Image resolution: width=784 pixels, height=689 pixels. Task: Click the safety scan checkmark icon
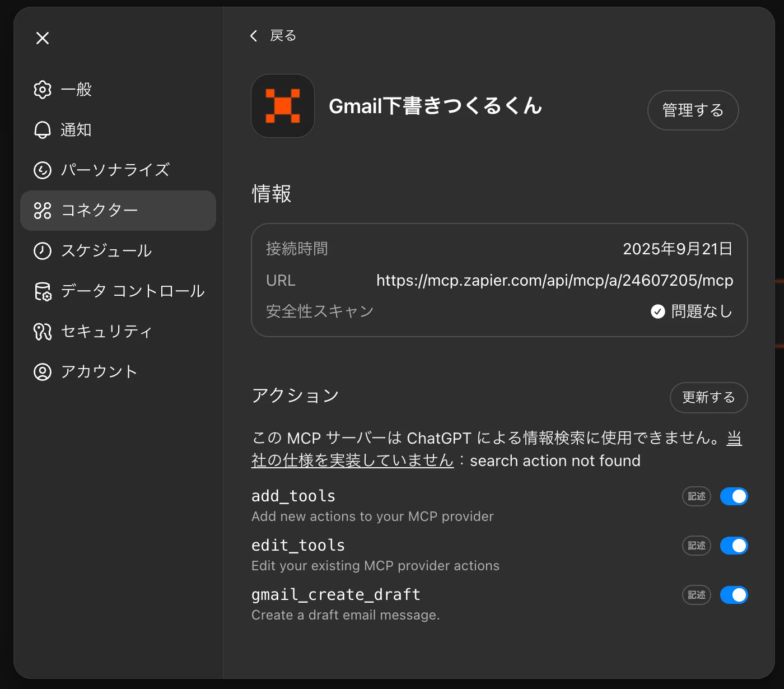pyautogui.click(x=658, y=311)
